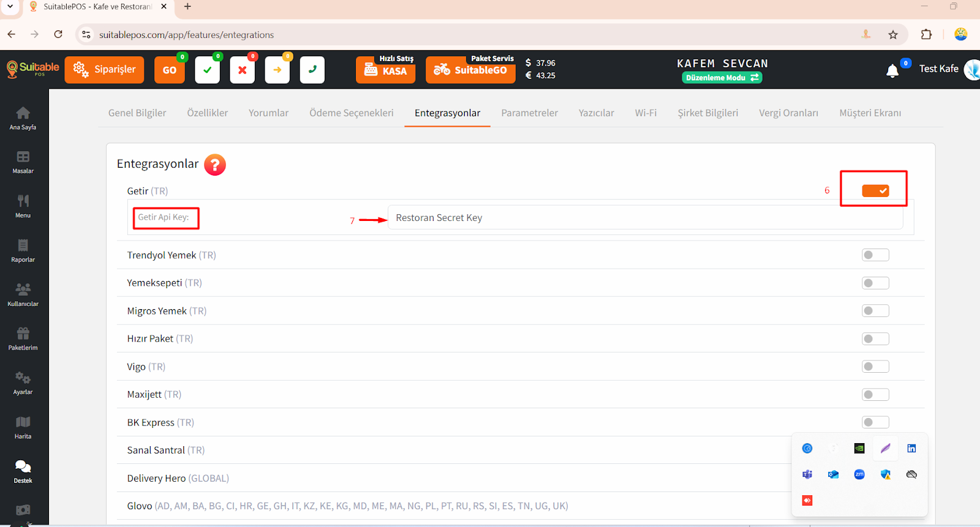Open Microsoft Teams from the tray
The width and height of the screenshot is (980, 527).
point(807,474)
